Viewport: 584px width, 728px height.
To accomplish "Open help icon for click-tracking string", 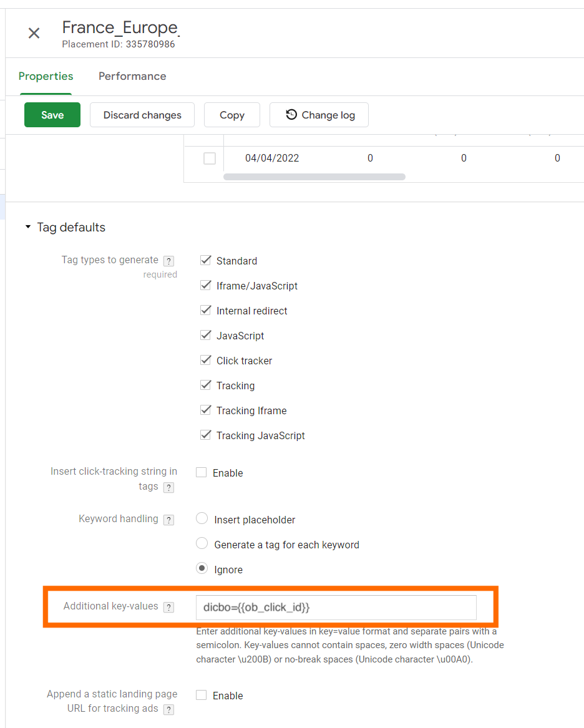I will [x=168, y=487].
